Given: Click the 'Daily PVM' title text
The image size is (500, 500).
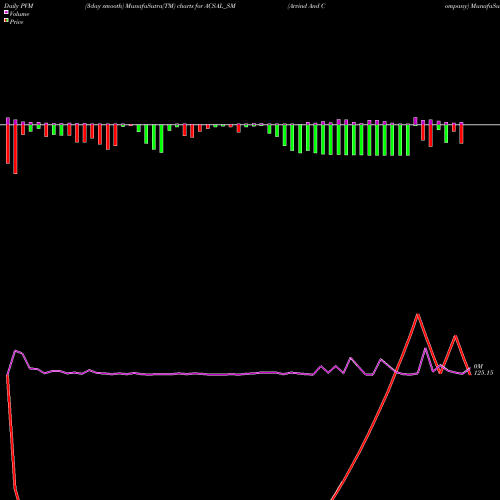Looking at the screenshot, I should (19, 6).
